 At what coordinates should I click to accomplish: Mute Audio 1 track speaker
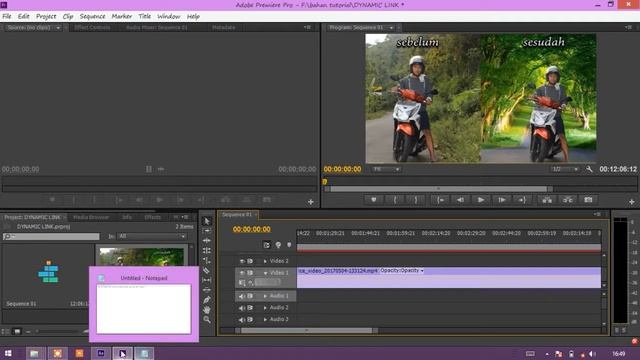pyautogui.click(x=242, y=296)
